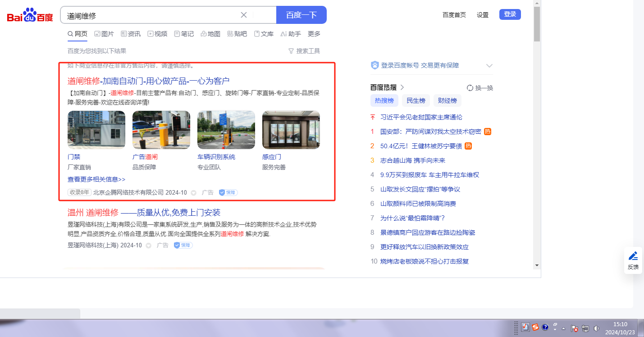
Task: Show hidden tray icons arrow
Action: (x=563, y=328)
